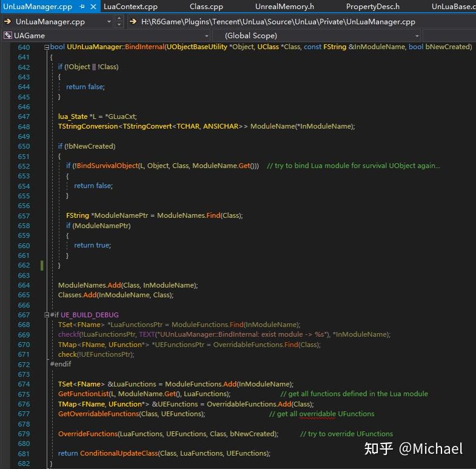Image resolution: width=476 pixels, height=469 pixels.
Task: Click the arrow icon before UnLuaManager.cpp dropdown
Action: pos(7,21)
